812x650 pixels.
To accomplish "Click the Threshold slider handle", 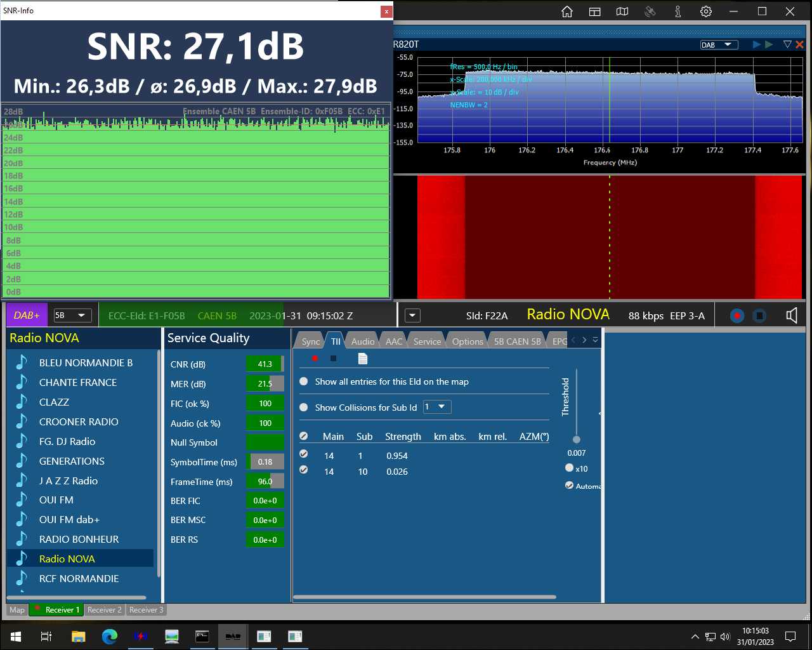I will click(576, 439).
